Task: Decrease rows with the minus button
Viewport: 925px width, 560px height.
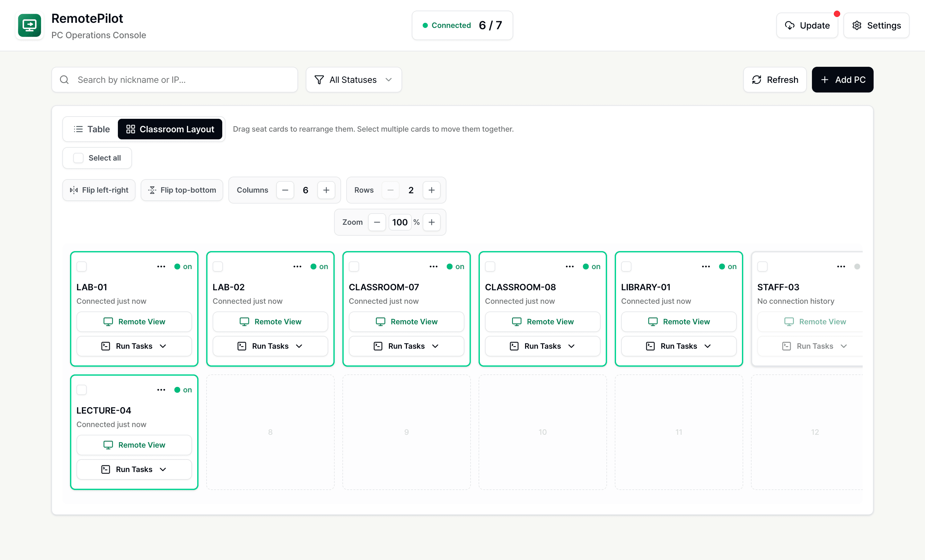Action: pos(391,190)
